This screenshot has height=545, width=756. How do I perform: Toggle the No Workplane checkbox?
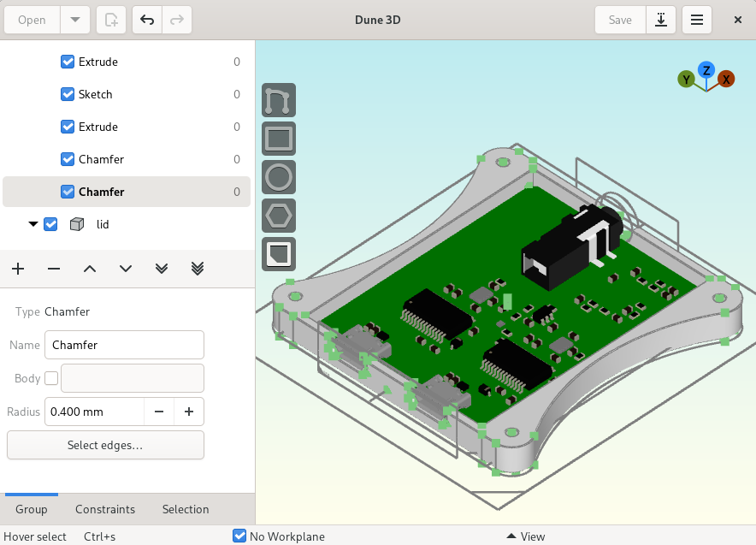239,536
